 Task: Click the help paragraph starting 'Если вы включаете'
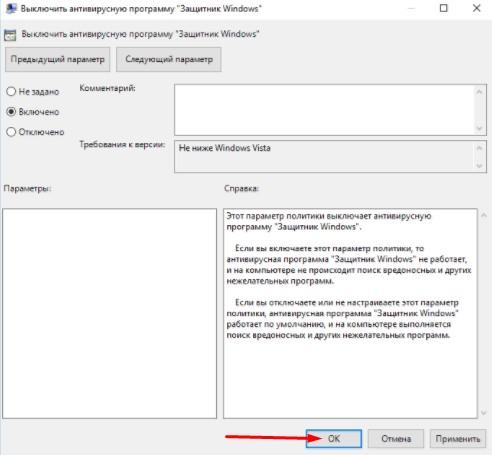(349, 265)
